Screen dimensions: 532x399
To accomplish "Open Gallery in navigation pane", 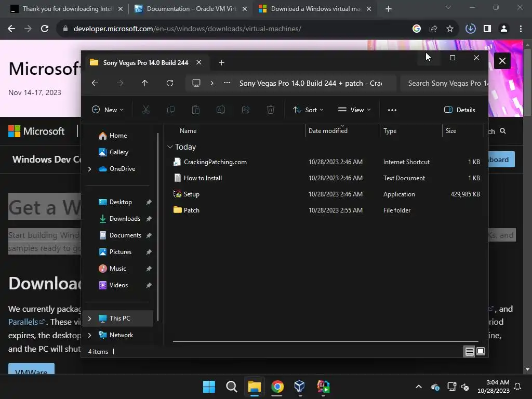I will (x=119, y=152).
